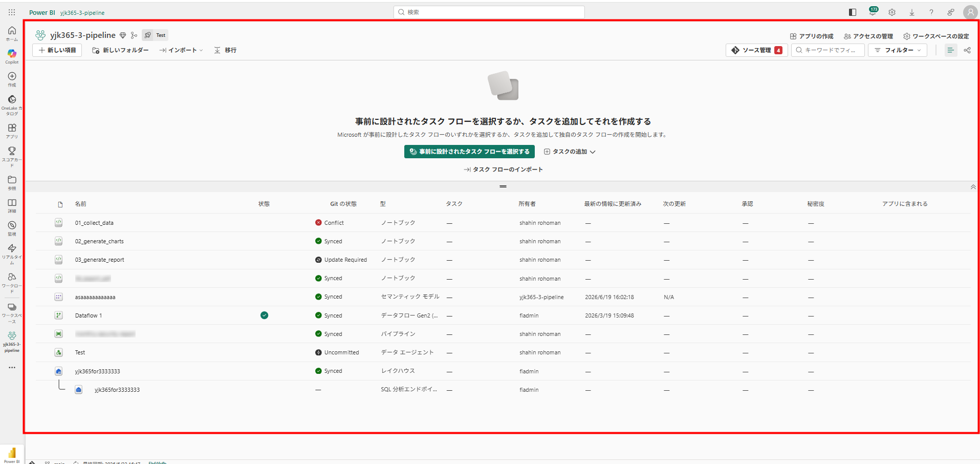Expand the インポート dropdown
This screenshot has width=980, height=464.
[x=181, y=50]
